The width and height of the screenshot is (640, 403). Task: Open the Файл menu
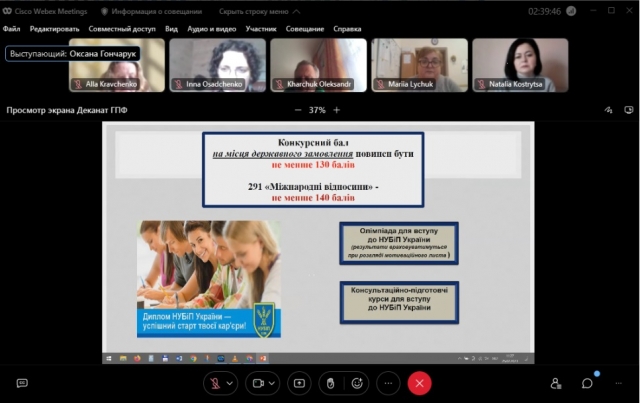coord(11,29)
